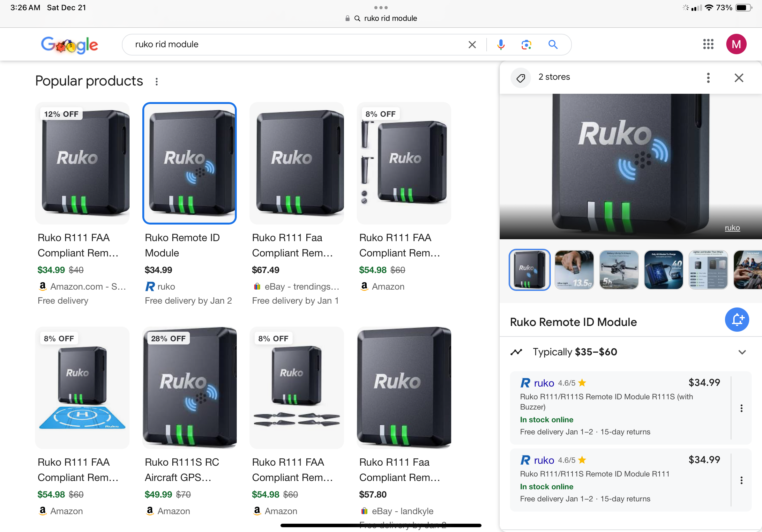Click the Free delivery by Jan 2 text under ruko
Viewport: 762px width, 532px height.
[x=188, y=300]
